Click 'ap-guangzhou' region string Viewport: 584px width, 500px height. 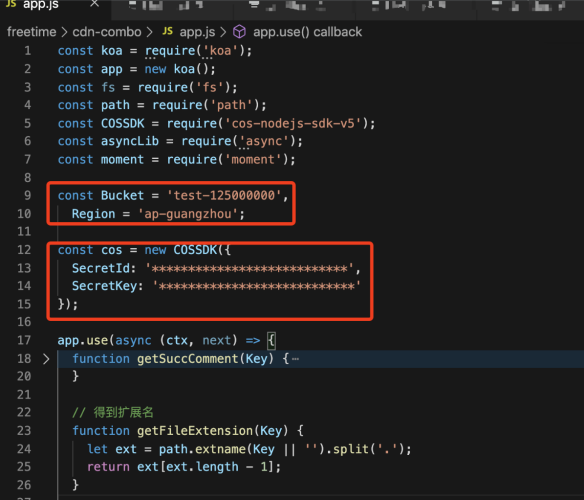pos(188,214)
